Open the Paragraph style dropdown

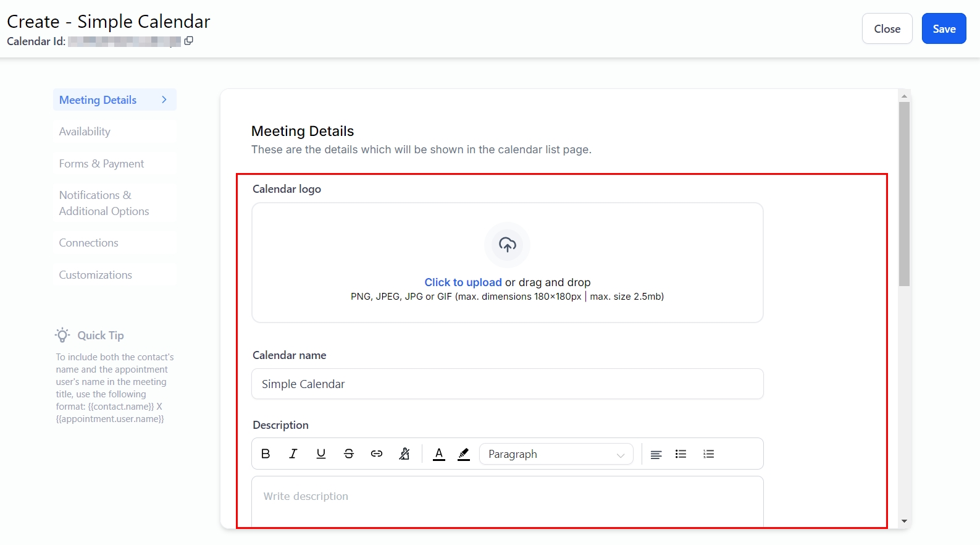click(556, 454)
